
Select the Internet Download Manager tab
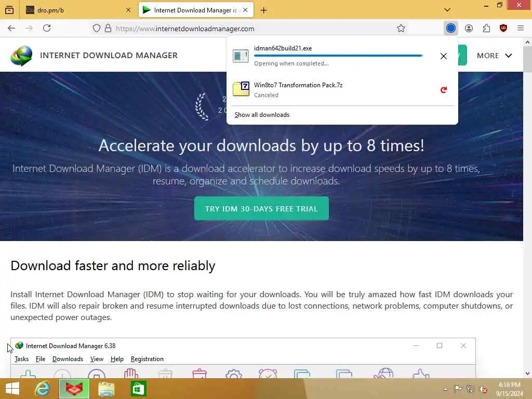tap(196, 10)
